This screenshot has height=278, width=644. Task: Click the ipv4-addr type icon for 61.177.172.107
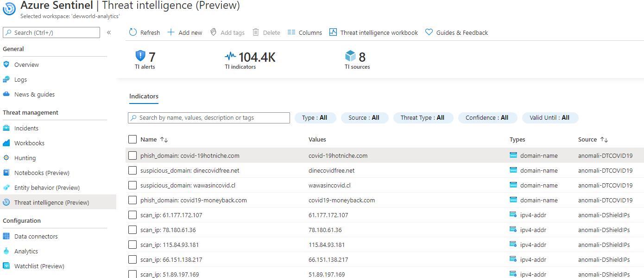pyautogui.click(x=513, y=215)
